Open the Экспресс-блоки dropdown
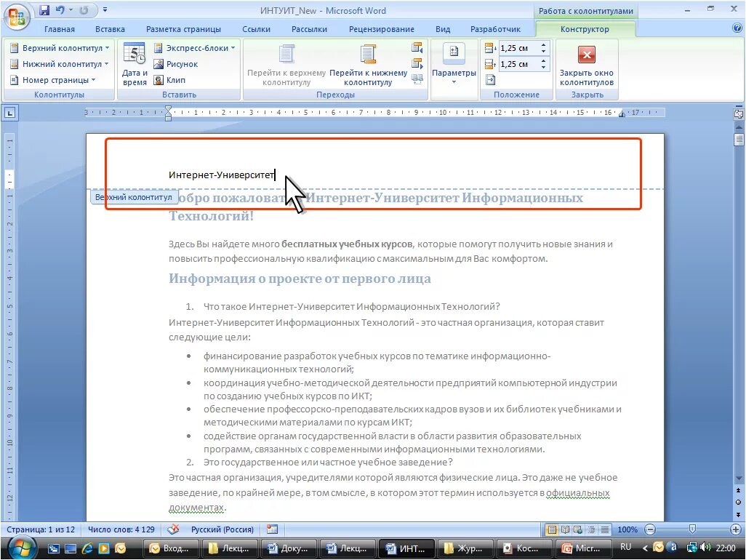This screenshot has width=746, height=560. pyautogui.click(x=195, y=48)
